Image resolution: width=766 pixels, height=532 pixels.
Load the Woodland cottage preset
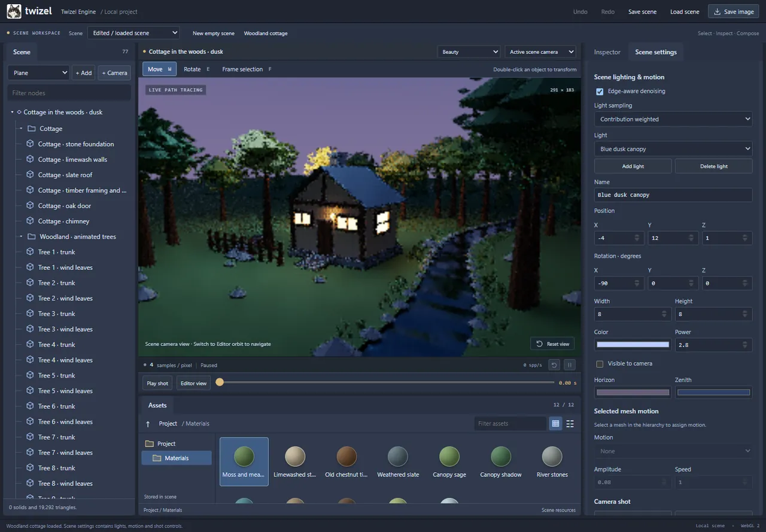click(x=266, y=34)
